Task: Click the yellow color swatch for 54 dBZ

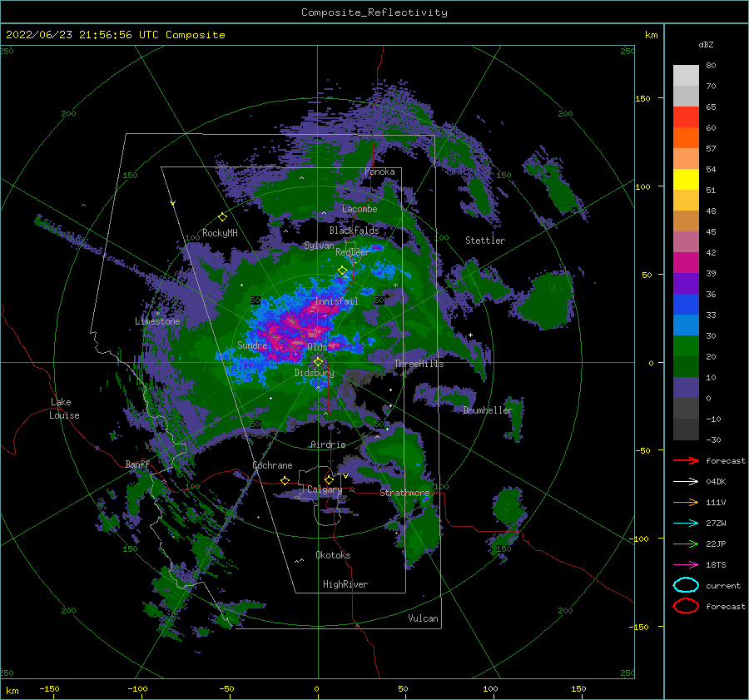Action: [686, 180]
